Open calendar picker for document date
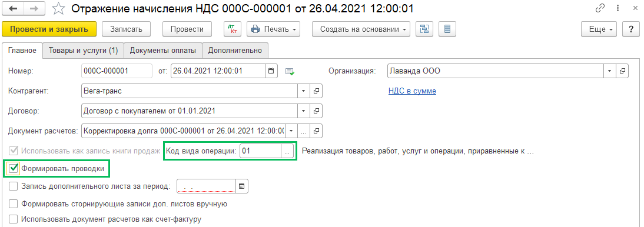 click(x=271, y=71)
